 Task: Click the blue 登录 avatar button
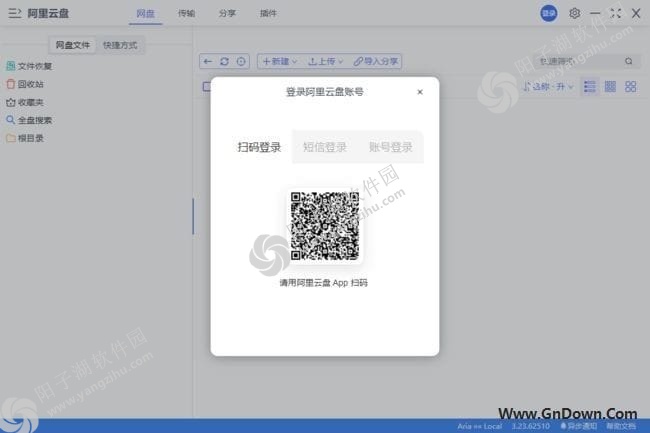(x=548, y=13)
